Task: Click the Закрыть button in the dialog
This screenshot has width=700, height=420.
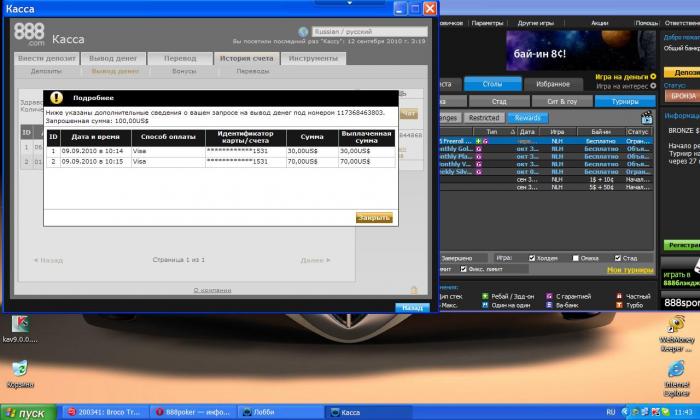Action: (x=374, y=218)
